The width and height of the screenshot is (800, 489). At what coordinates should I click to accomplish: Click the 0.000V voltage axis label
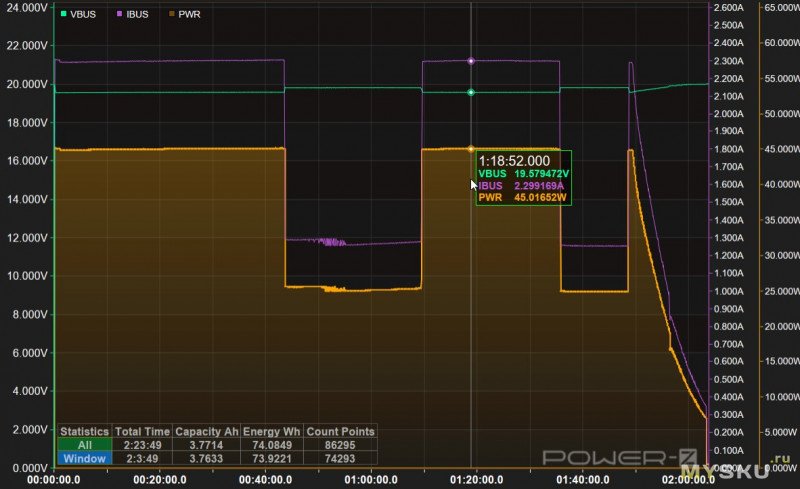[x=29, y=468]
